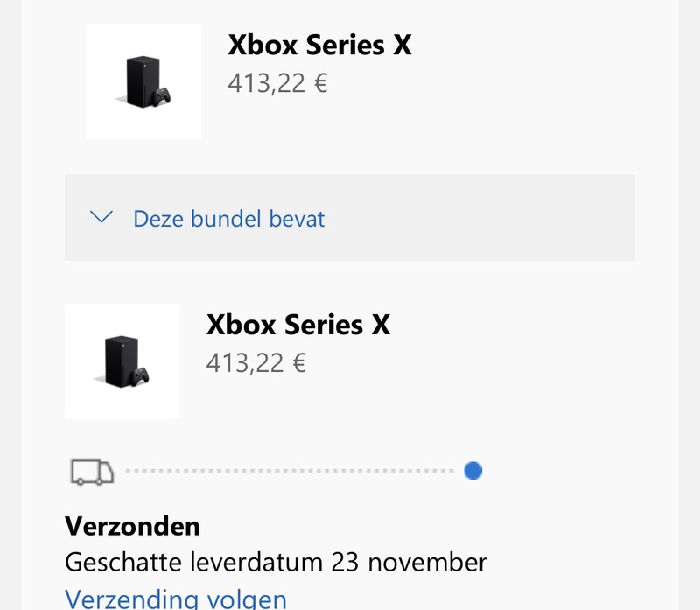Select the top 413,22 € price
The height and width of the screenshot is (610, 700).
[277, 84]
